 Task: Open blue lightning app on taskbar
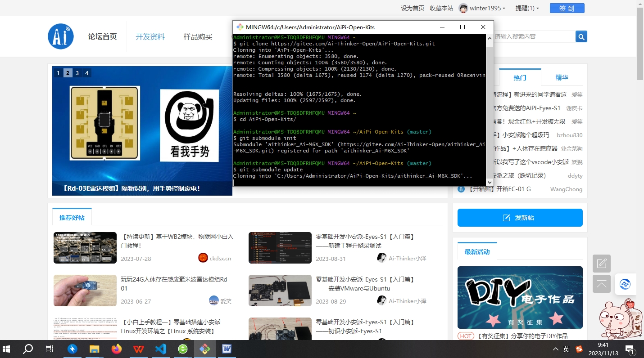(72, 349)
